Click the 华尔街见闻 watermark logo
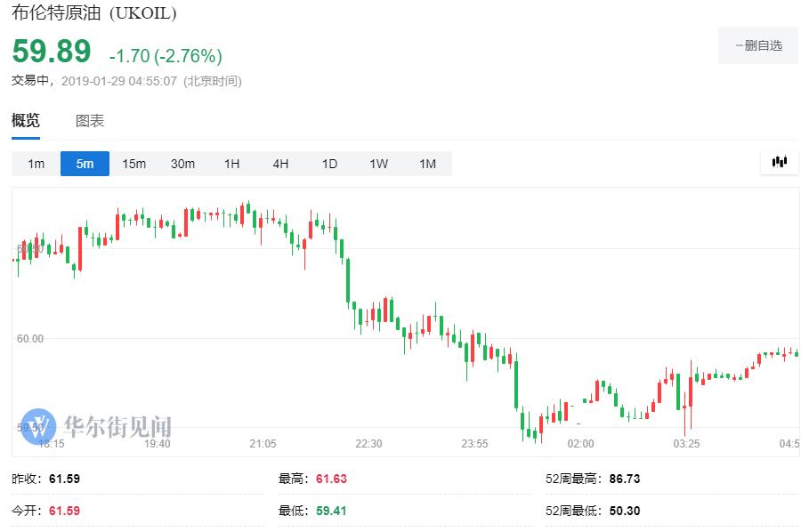The width and height of the screenshot is (801, 532). [x=96, y=425]
